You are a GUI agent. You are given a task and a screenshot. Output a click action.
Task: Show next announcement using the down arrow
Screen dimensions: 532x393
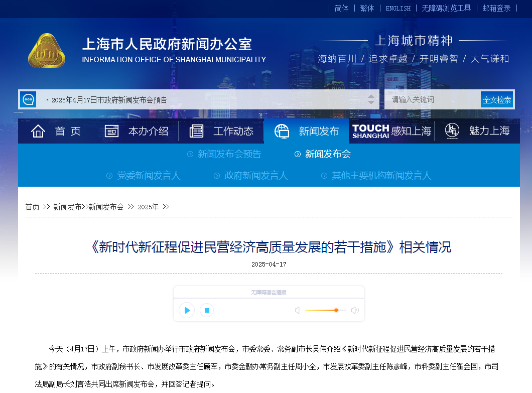click(372, 102)
